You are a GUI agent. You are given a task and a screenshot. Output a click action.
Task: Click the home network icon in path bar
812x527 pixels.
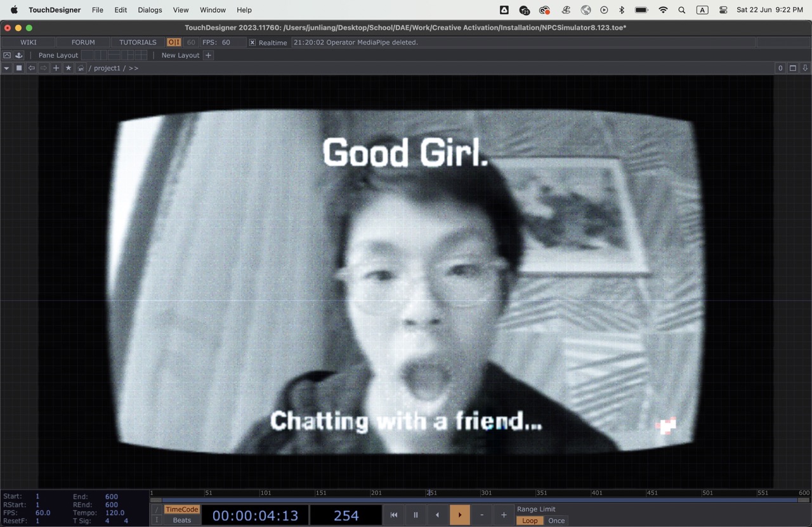pos(81,68)
